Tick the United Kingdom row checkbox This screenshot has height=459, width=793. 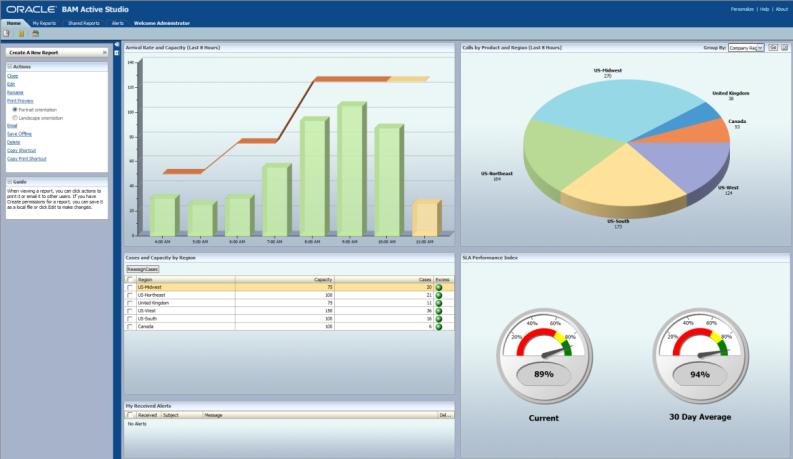click(130, 303)
